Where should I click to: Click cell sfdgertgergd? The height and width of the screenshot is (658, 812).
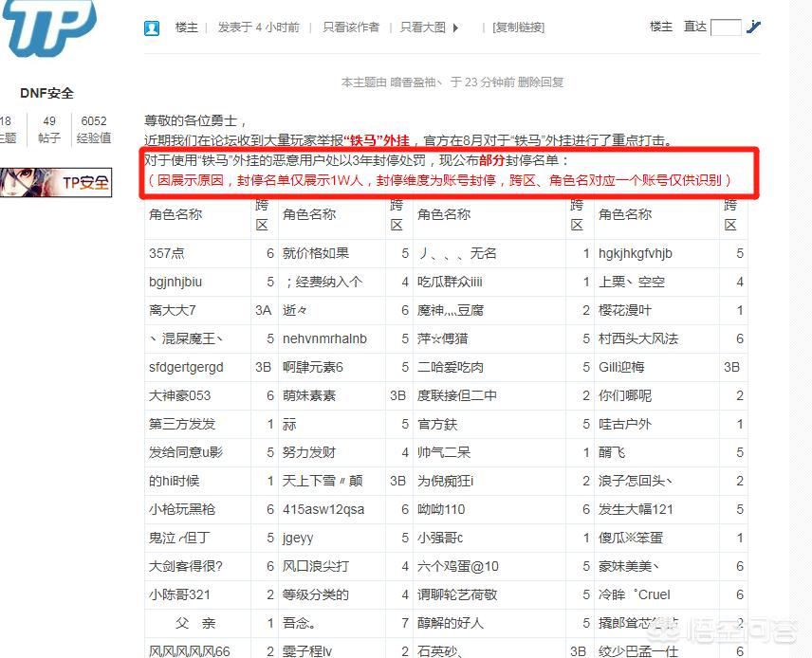(186, 367)
